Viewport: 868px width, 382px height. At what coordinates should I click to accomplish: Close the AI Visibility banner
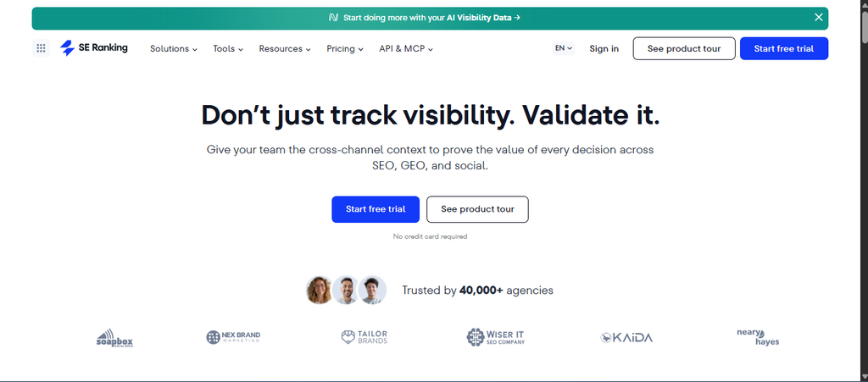click(819, 17)
